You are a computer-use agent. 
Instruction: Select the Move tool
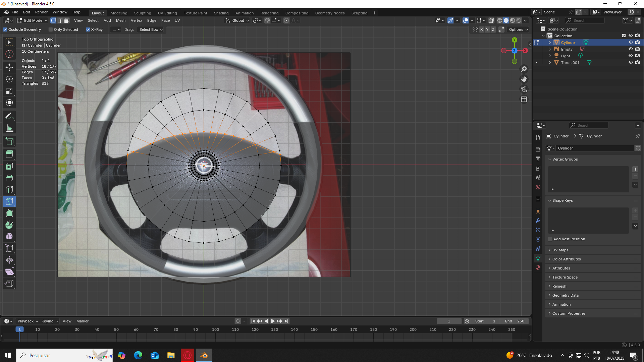pos(9,67)
